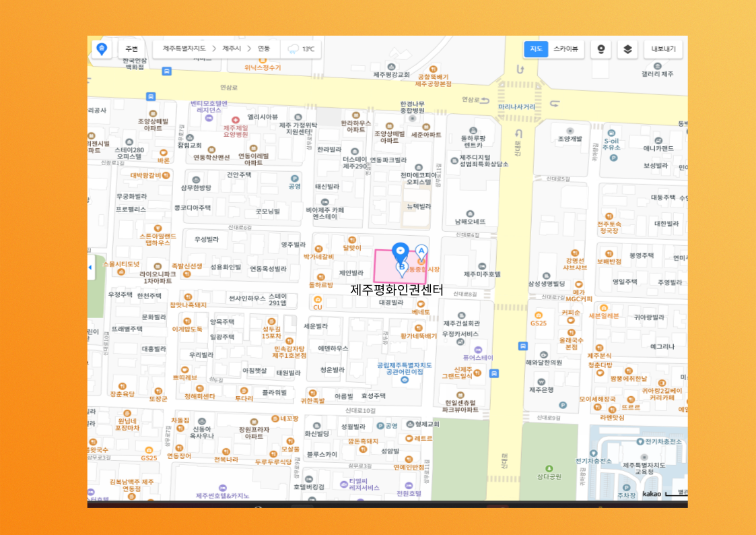
Task: Click the 메가MGC커피 cafe icon
Action: click(578, 284)
